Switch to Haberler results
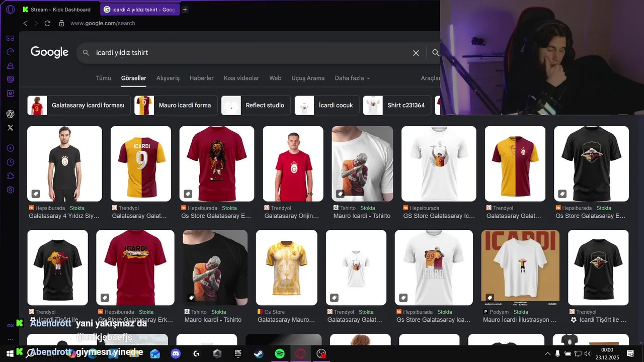644x362 pixels. [x=202, y=78]
